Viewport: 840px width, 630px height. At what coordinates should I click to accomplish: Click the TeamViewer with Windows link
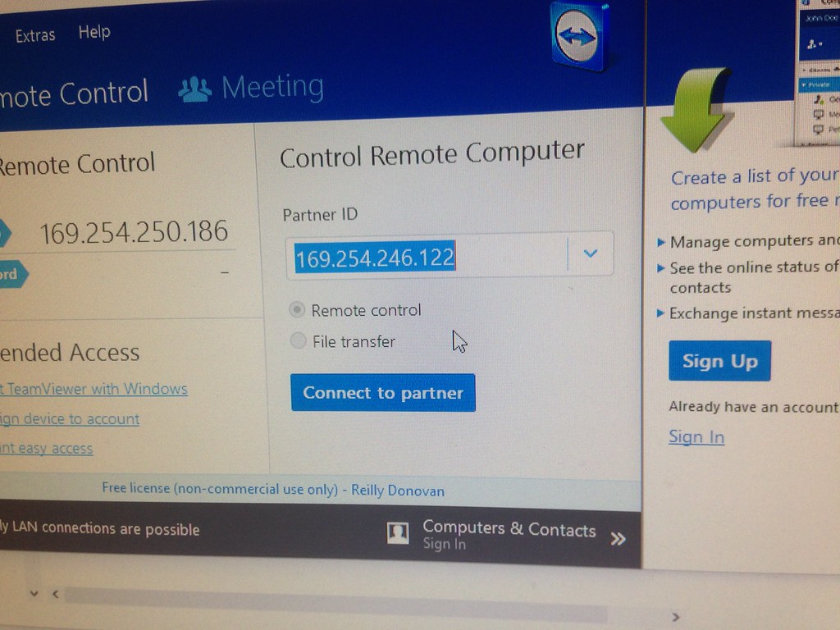coord(94,388)
